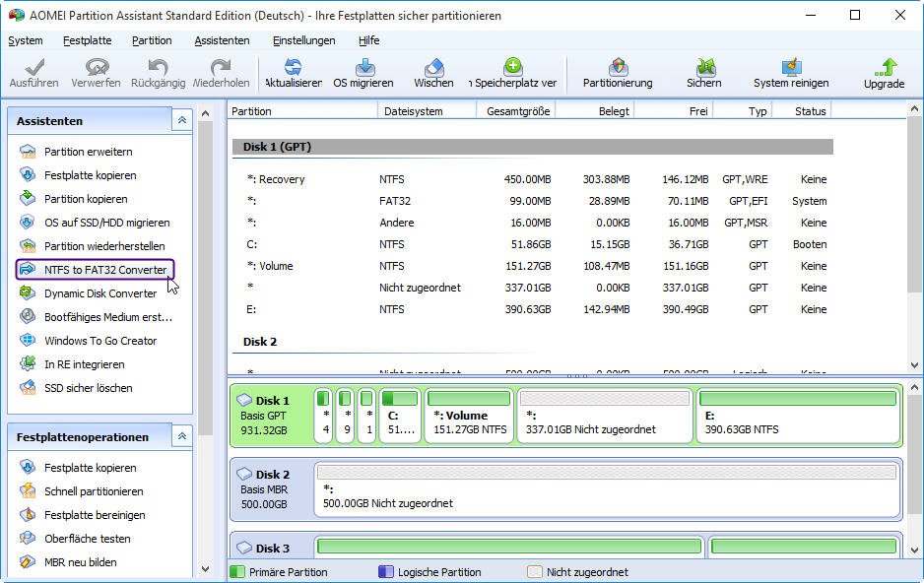
Task: Open the NTFS to FAT32 Converter
Action: click(x=95, y=269)
